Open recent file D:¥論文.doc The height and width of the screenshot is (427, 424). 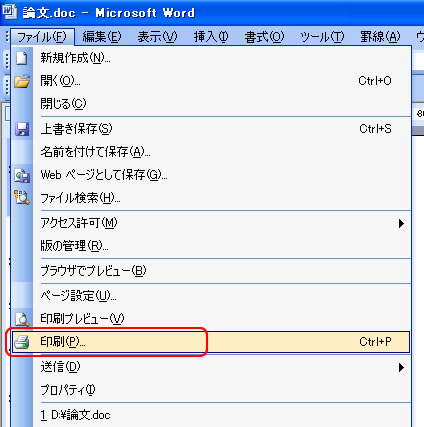(x=75, y=415)
